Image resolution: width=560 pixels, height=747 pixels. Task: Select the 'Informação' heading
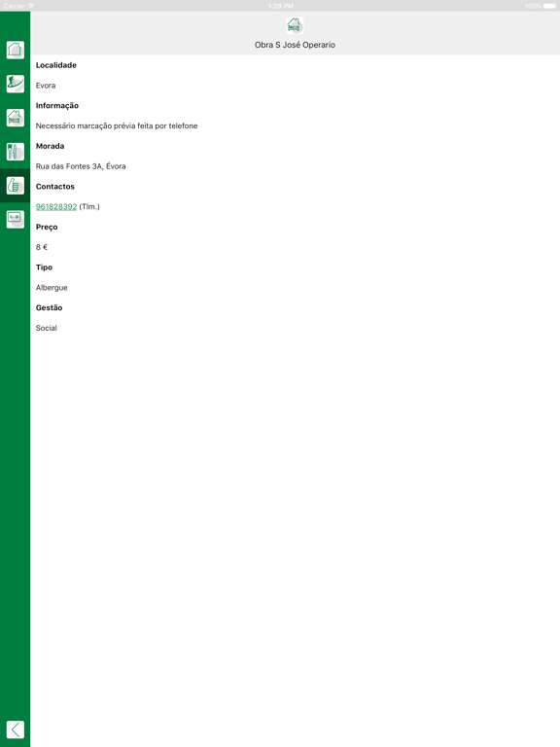point(57,106)
